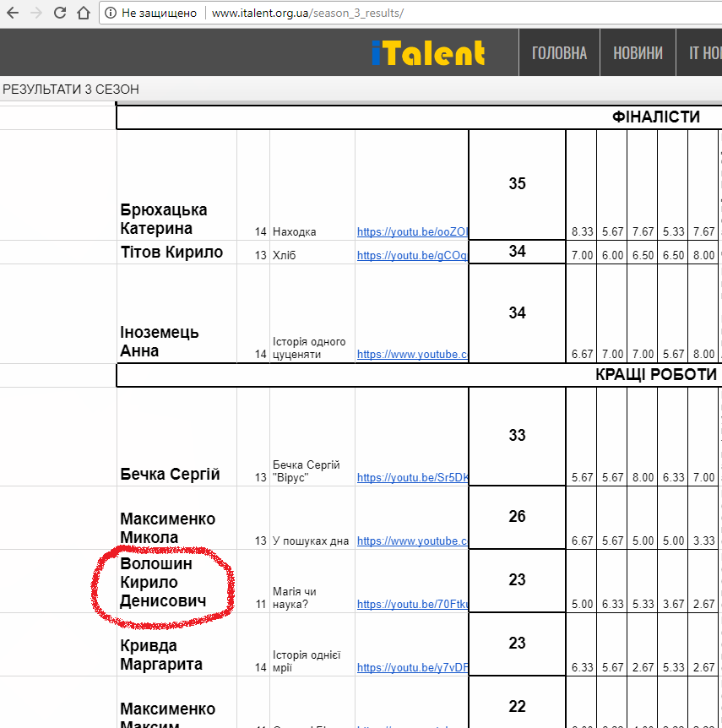The width and height of the screenshot is (722, 728).
Task: Click the browser forward arrow
Action: [35, 14]
